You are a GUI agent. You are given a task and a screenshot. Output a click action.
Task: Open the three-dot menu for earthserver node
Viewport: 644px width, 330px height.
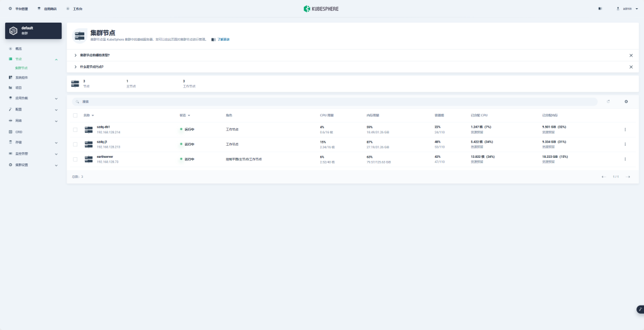[625, 159]
